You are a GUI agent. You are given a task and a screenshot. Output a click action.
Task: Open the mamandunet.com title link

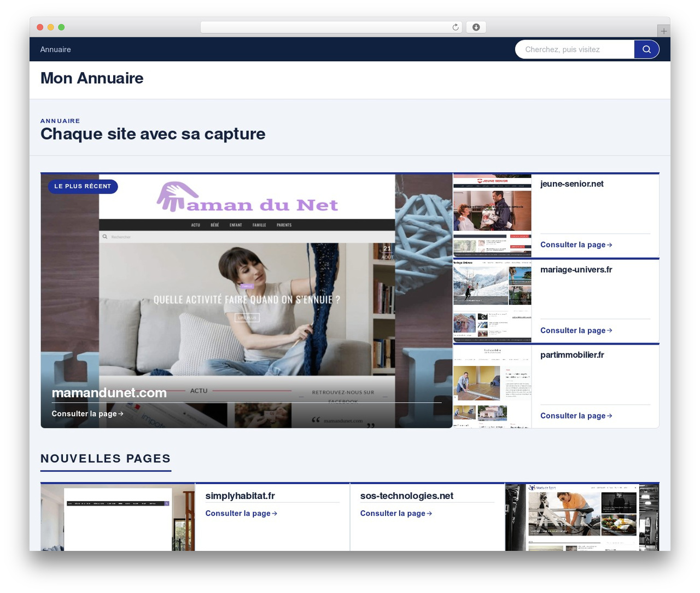tap(109, 393)
